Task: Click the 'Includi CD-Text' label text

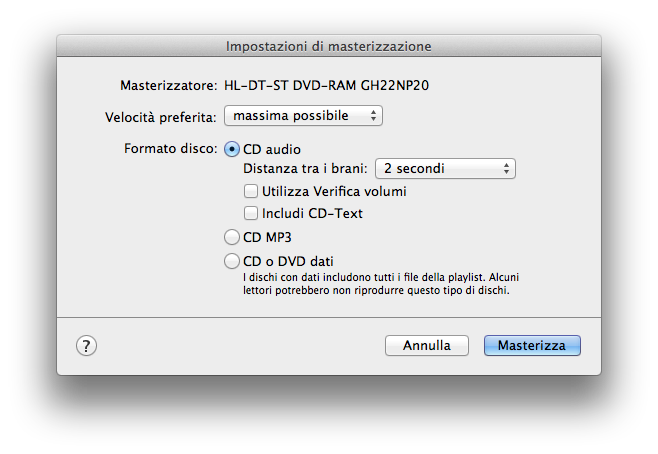Action: pos(312,213)
